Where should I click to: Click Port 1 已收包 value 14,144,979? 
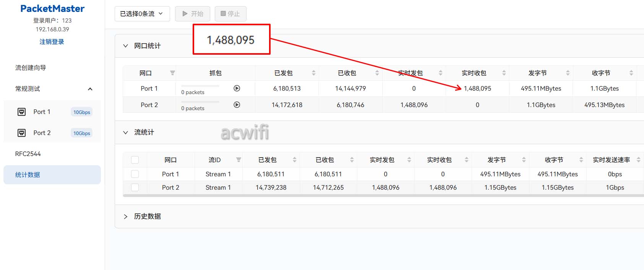(350, 88)
